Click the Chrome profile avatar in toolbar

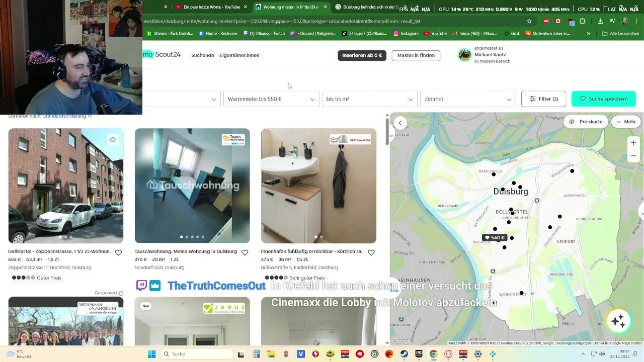point(624,21)
